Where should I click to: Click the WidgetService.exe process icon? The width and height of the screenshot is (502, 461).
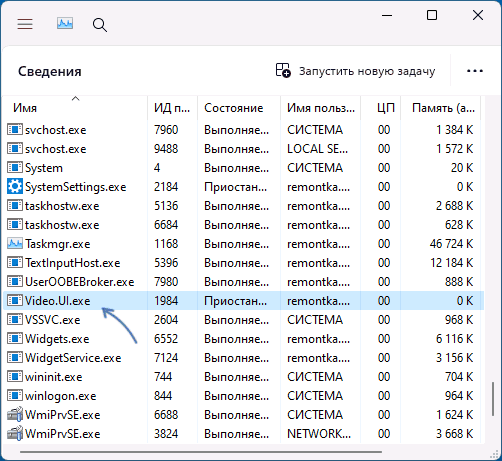[15, 358]
